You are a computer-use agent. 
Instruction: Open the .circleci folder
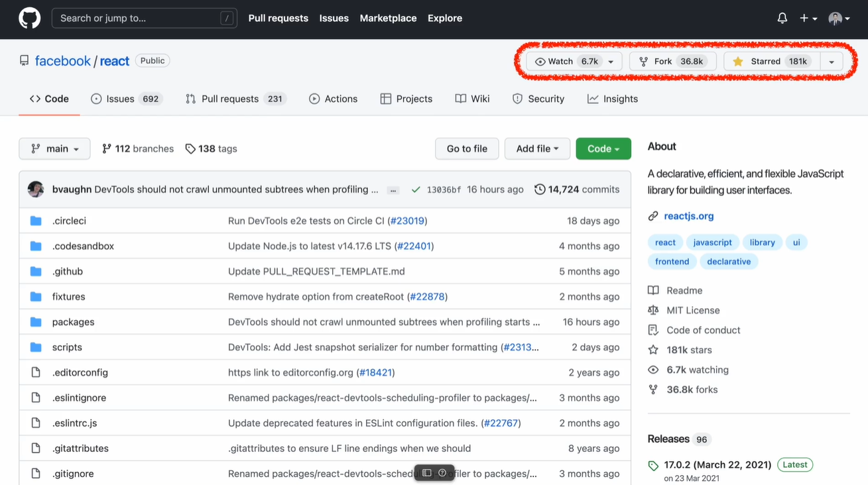tap(69, 221)
